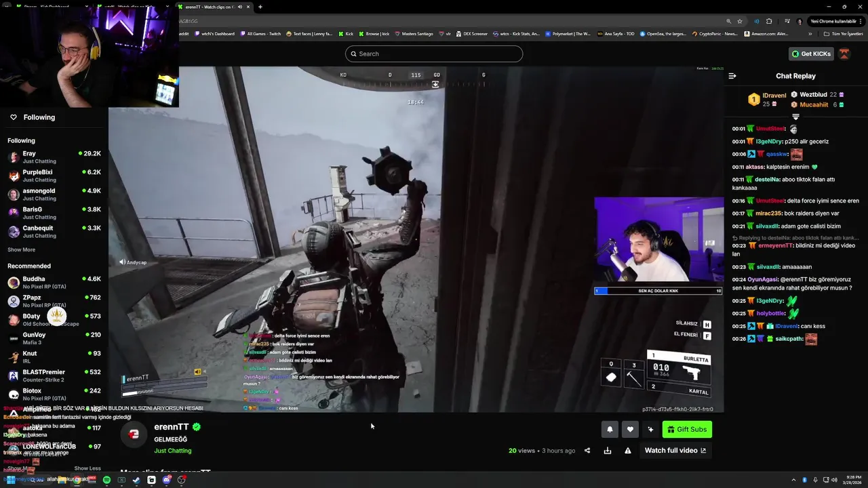Click the clip video player
The width and height of the screenshot is (868, 488).
point(416,239)
